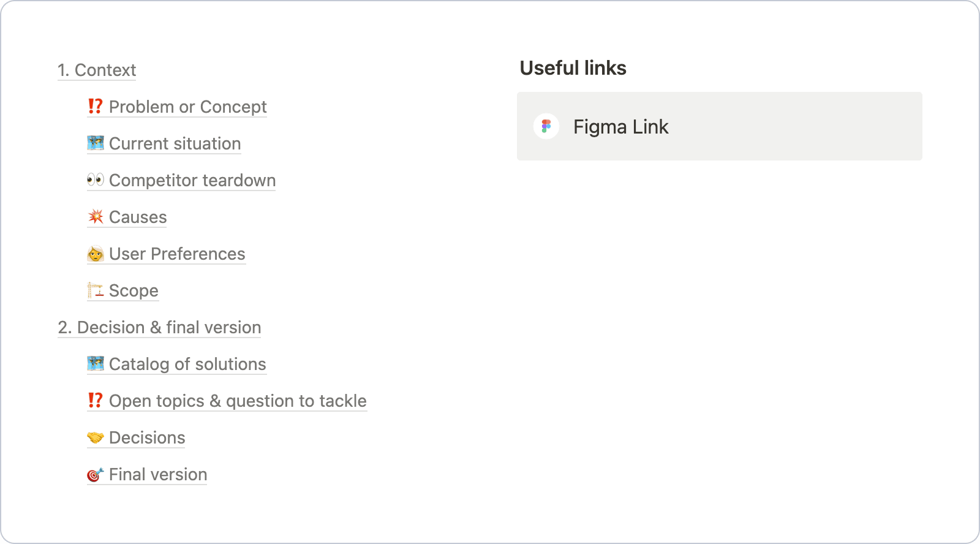Open Open topics & question to tackle

point(238,401)
